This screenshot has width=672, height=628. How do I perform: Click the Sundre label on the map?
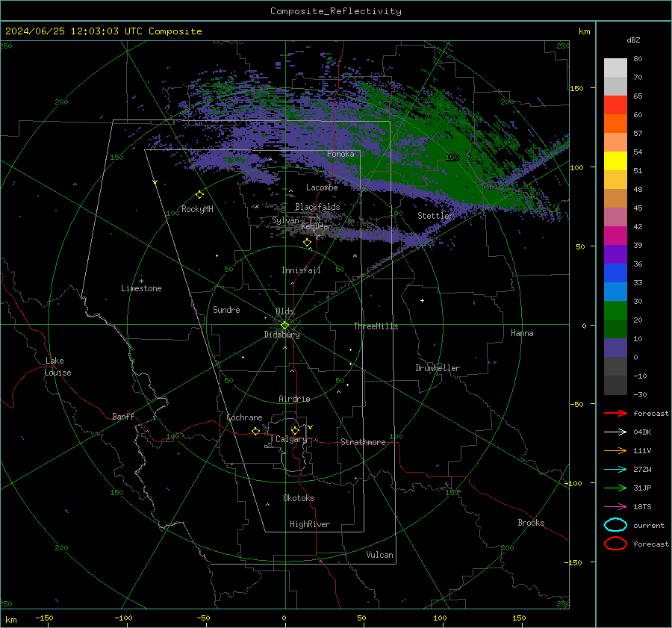coord(226,309)
